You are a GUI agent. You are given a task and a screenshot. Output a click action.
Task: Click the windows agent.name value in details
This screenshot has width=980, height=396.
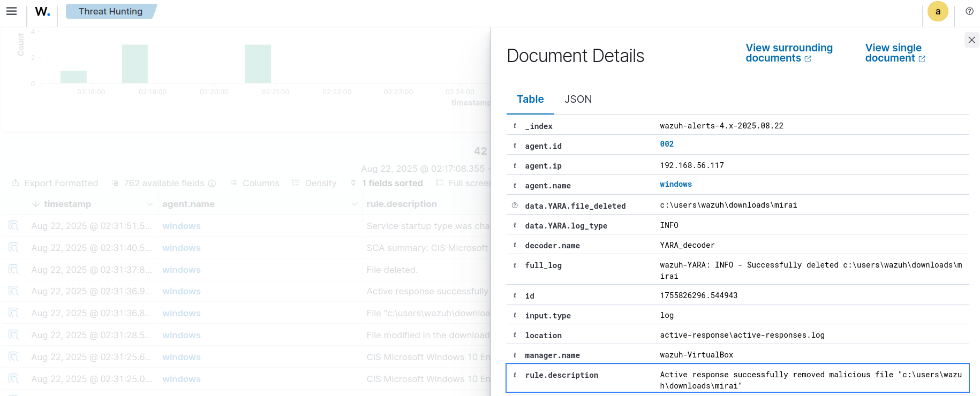point(675,184)
